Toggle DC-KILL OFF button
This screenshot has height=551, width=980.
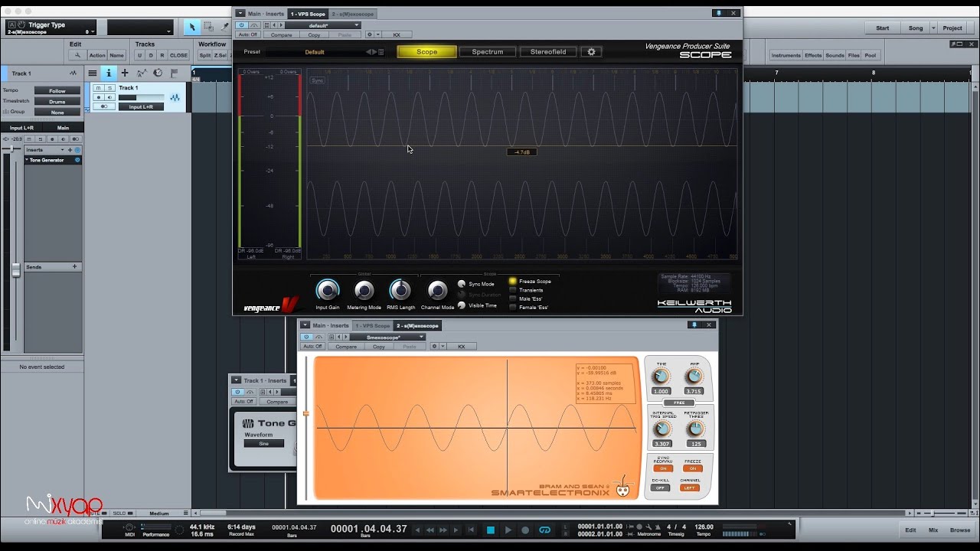coord(660,487)
